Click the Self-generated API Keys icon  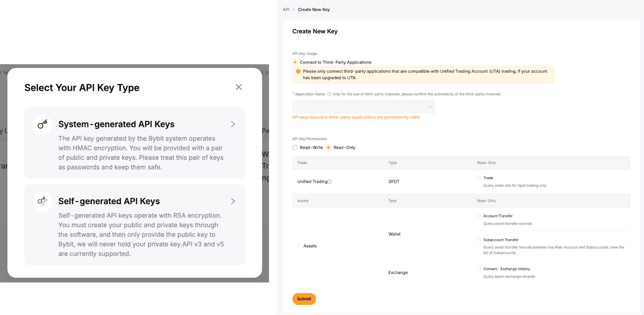click(x=42, y=201)
